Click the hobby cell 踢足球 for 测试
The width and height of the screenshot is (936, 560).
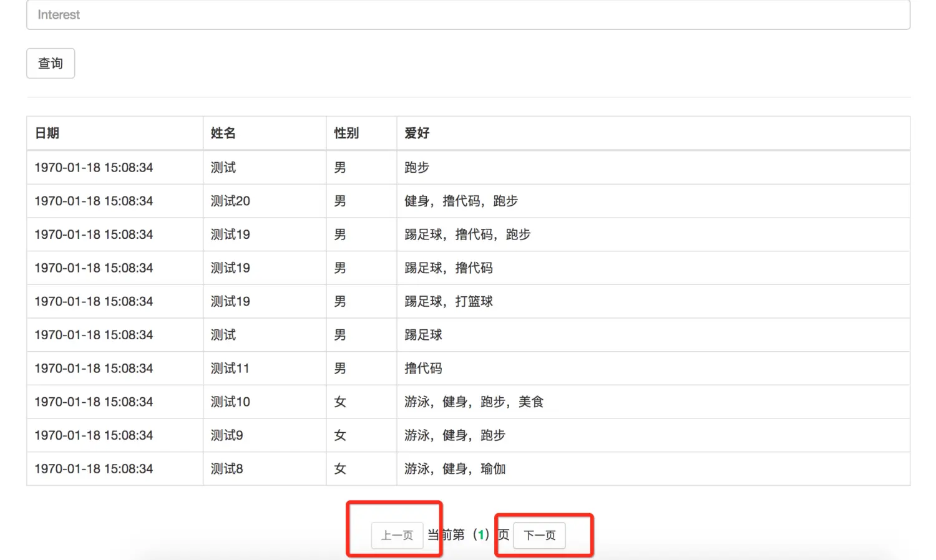pos(422,335)
